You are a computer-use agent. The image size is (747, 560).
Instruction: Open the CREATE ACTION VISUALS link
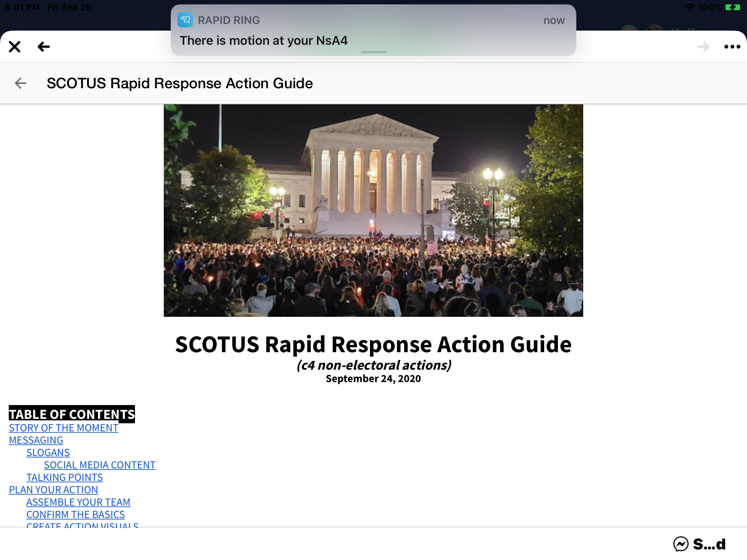[x=82, y=525]
